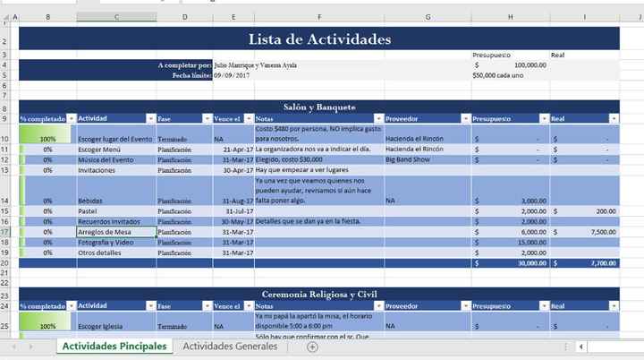Click the next sheet navigation arrow
The height and width of the screenshot is (360, 644).
click(33, 347)
